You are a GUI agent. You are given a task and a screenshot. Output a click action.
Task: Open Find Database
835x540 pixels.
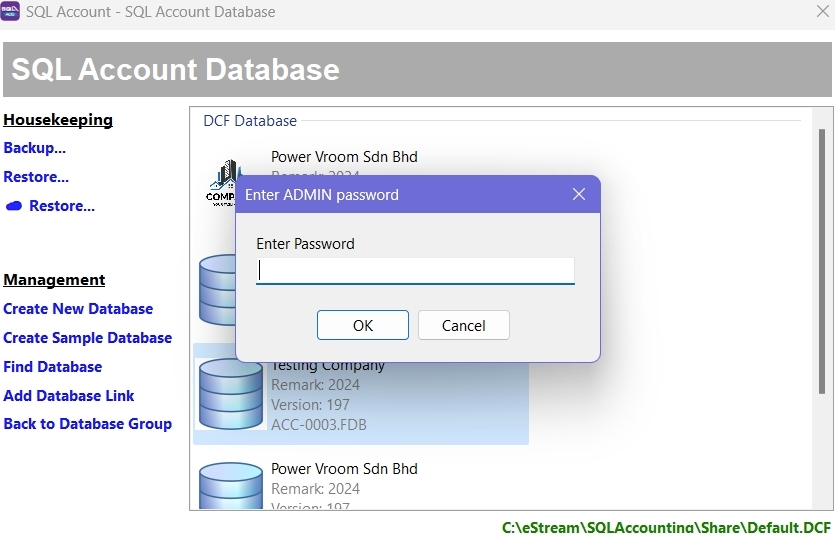[53, 367]
